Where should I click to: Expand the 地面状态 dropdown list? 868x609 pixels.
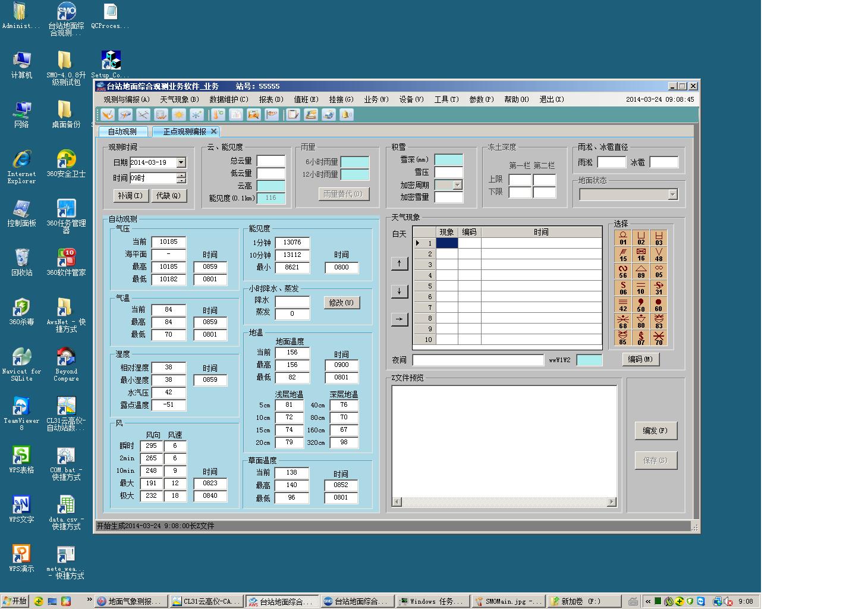(x=672, y=194)
